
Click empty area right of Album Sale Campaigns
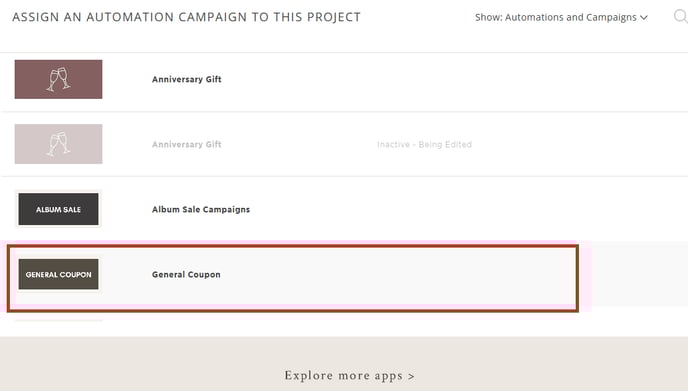tap(439, 209)
